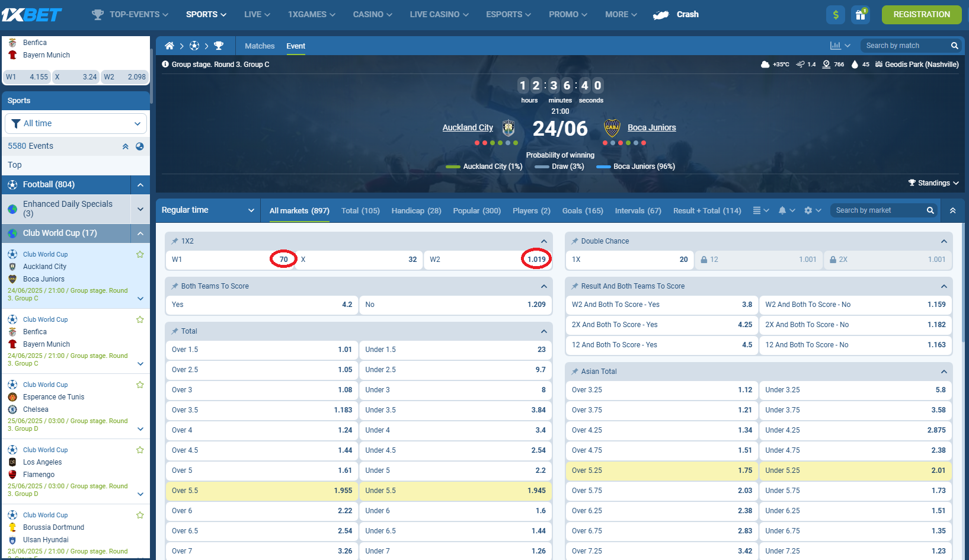Screen dimensions: 969x560
Task: Open SPORTS menu
Action: click(206, 14)
